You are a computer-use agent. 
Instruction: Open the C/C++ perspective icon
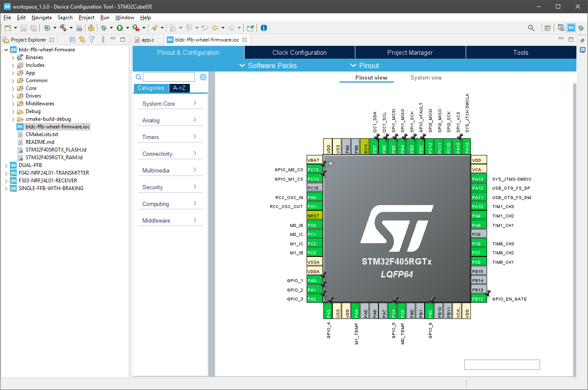561,28
